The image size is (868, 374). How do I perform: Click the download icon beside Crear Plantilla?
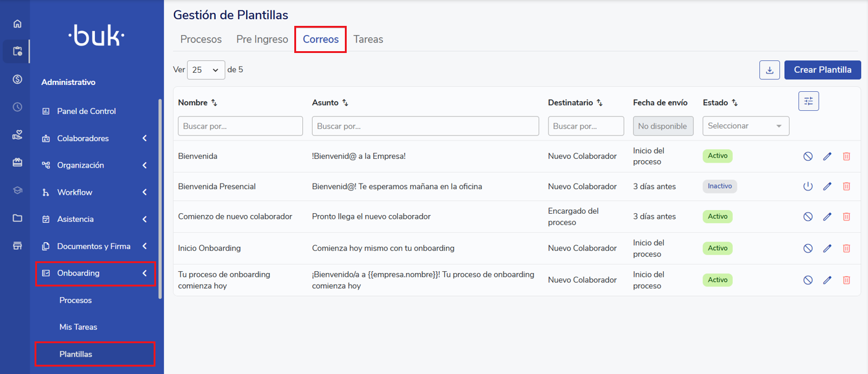point(769,70)
